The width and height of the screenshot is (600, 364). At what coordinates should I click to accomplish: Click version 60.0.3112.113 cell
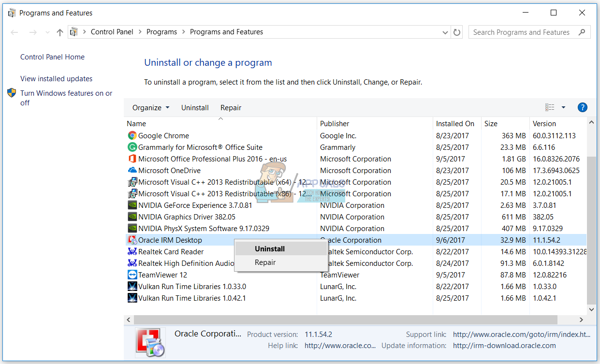(x=554, y=136)
